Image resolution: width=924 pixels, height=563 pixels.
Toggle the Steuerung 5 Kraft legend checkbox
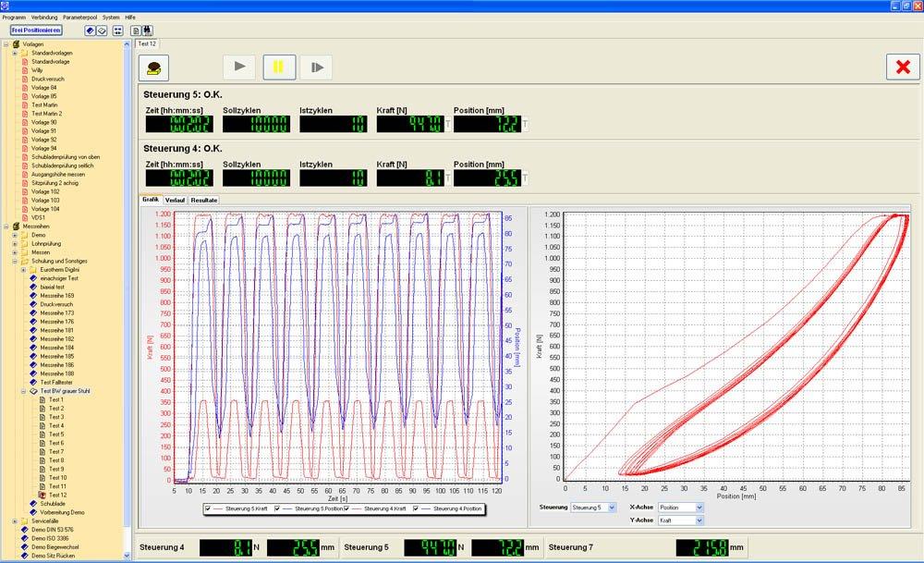pyautogui.click(x=206, y=508)
